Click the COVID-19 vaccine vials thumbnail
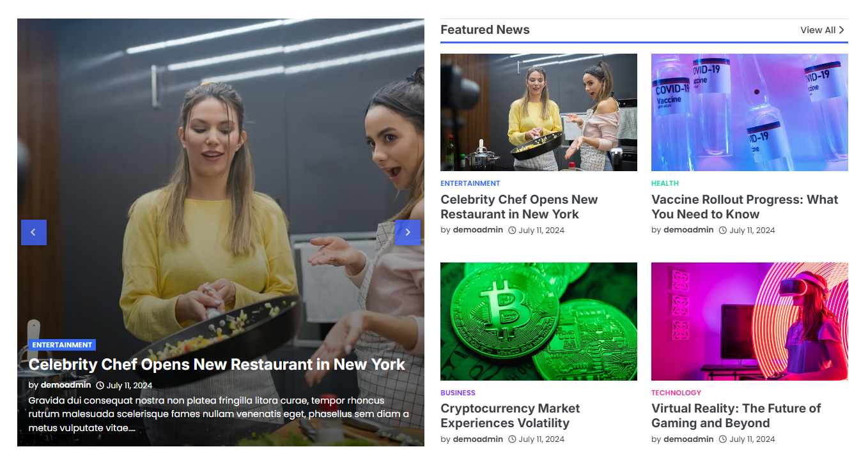This screenshot has width=868, height=463. tap(750, 112)
